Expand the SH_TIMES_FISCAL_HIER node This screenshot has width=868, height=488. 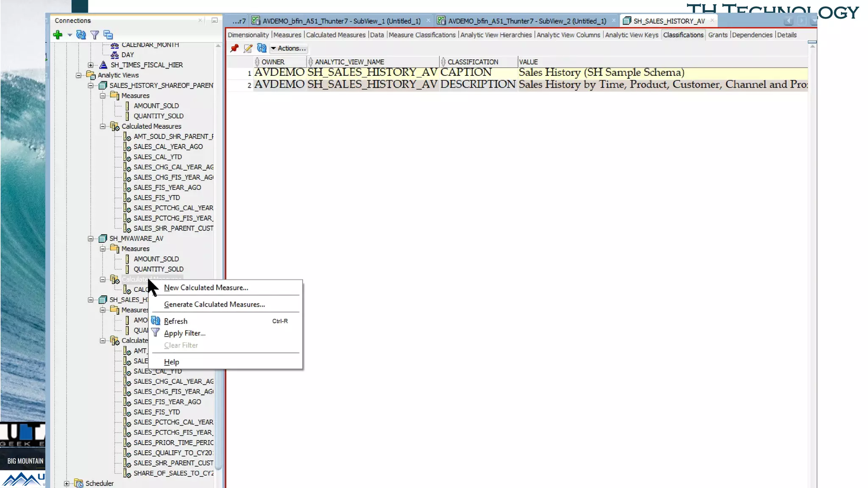click(90, 65)
